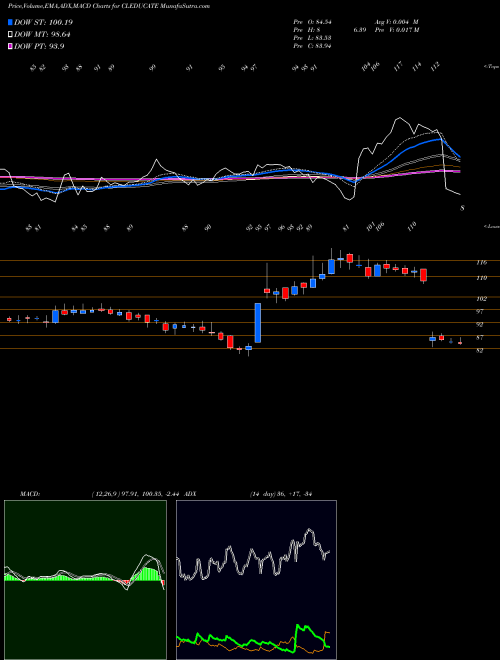Click the 'Pre C: 83.94' value
The image size is (500, 660).
click(x=312, y=46)
